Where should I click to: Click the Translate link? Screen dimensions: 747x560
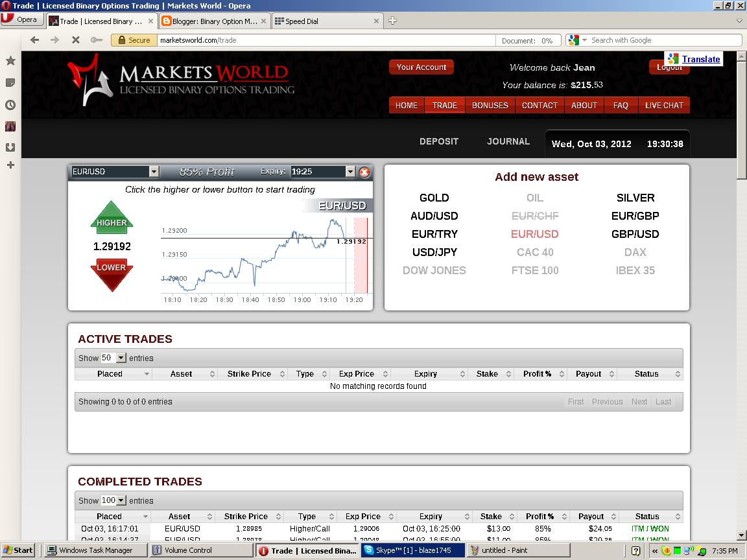[701, 59]
